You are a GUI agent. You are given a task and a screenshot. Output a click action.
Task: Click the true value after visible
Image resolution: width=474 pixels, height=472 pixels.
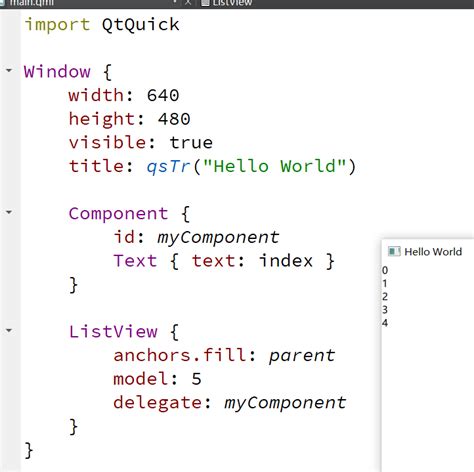pos(191,143)
